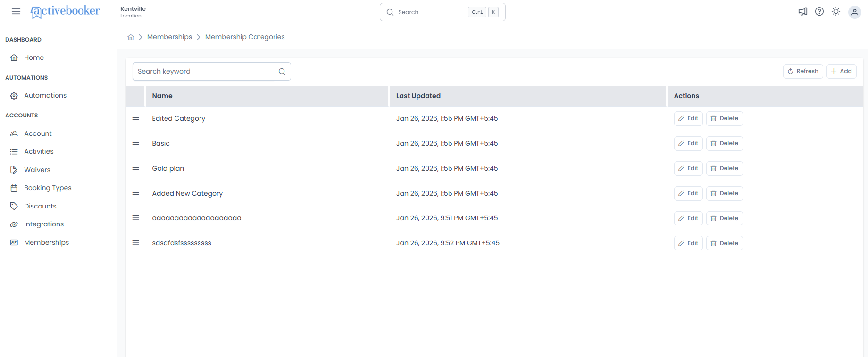
Task: Grab the drag handle for Gold plan
Action: coord(136,168)
